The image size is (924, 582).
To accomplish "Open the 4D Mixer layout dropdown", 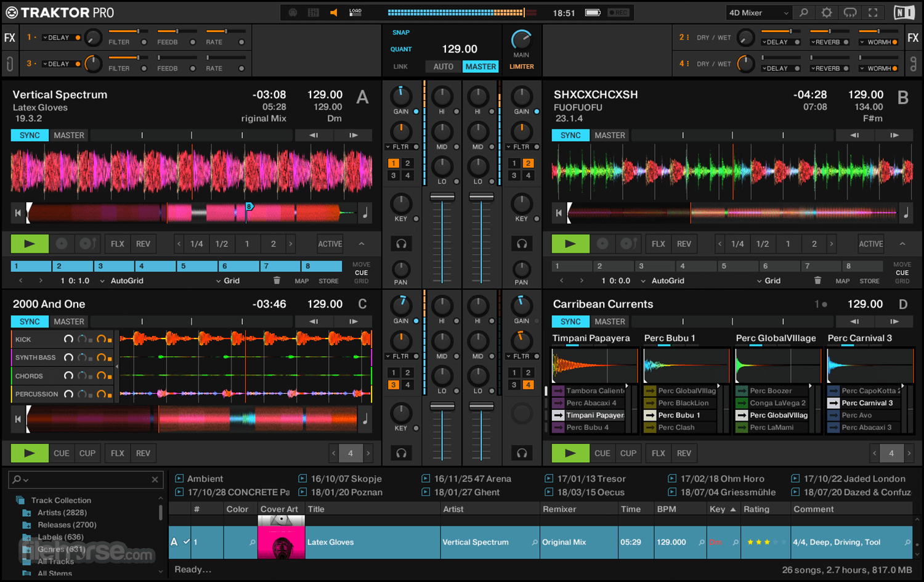I will click(759, 12).
